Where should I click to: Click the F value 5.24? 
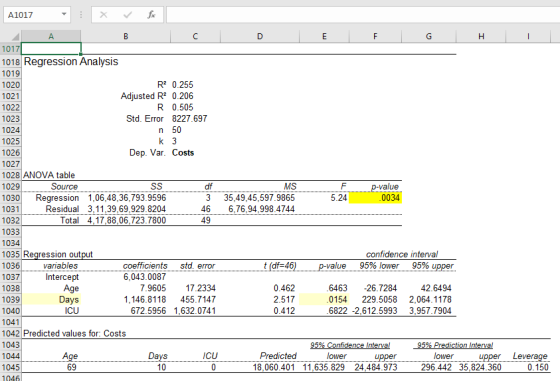(339, 198)
